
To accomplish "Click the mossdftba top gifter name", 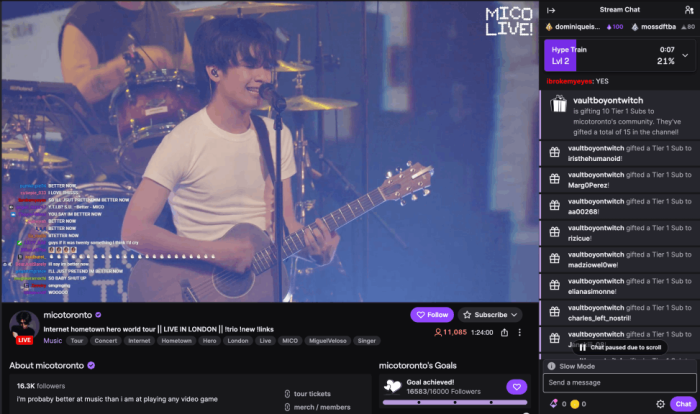I will [x=658, y=27].
